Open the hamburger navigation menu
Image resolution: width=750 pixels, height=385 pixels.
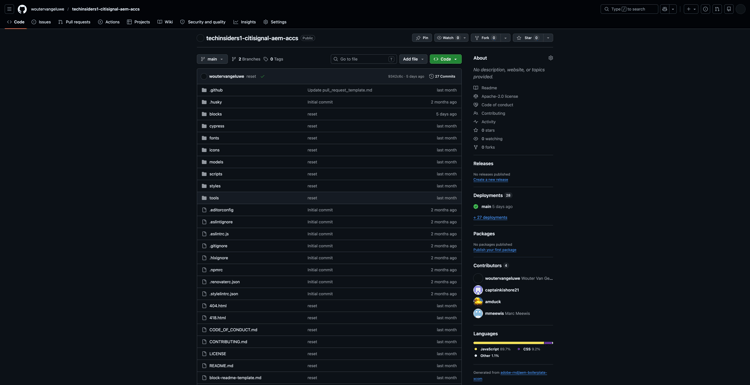(x=9, y=9)
